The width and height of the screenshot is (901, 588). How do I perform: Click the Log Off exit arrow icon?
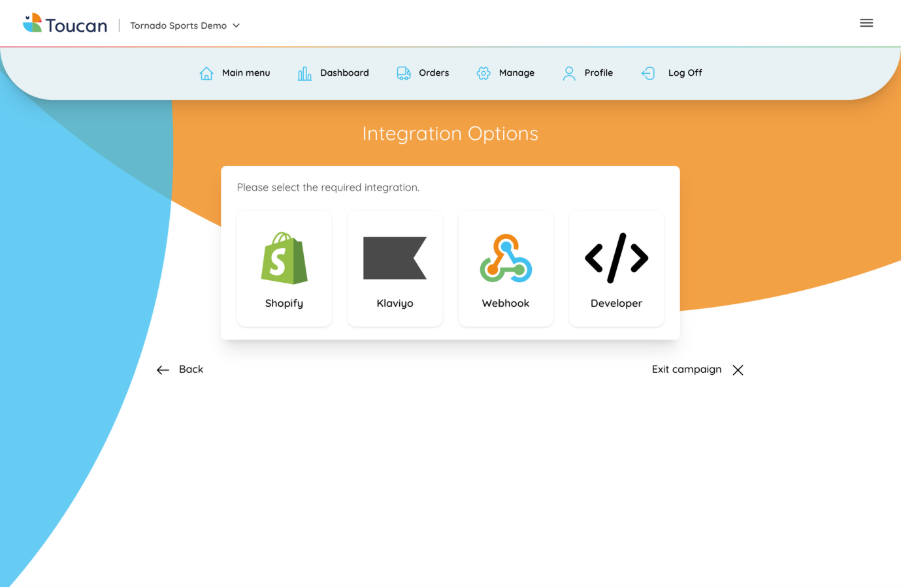coord(648,73)
